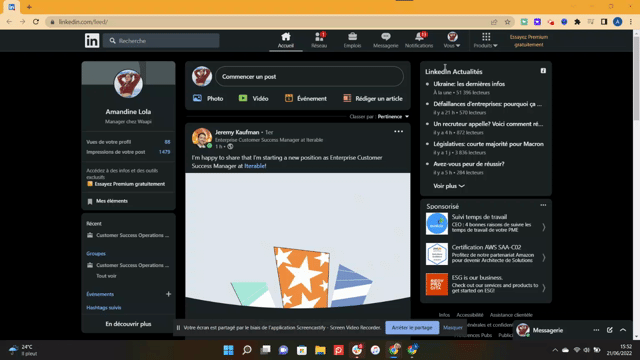Open Jeremy Kaufman's post options menu

tap(398, 131)
